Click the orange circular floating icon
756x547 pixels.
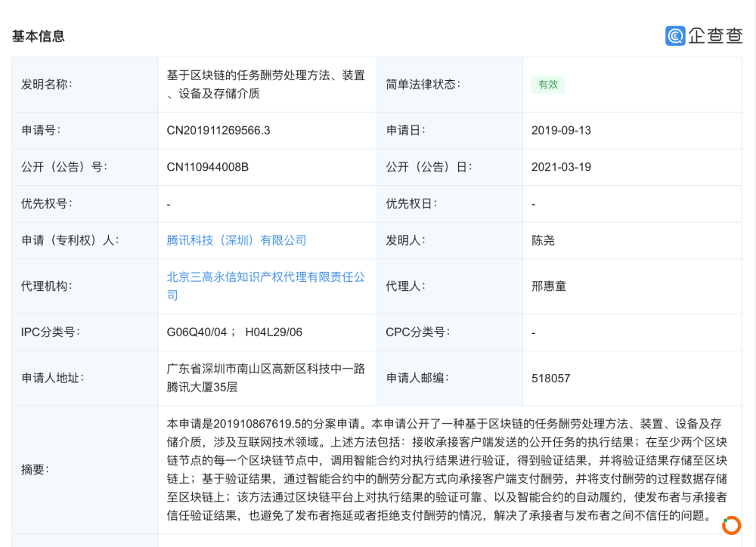(x=731, y=525)
